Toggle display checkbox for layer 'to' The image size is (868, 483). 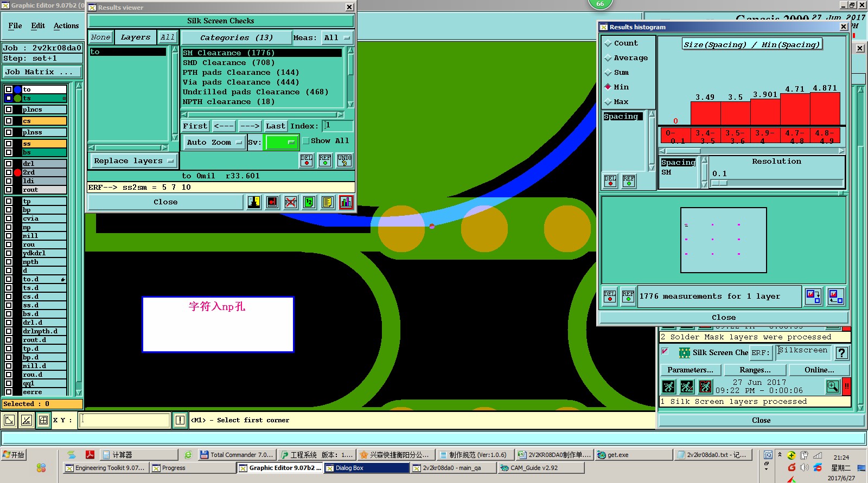[x=9, y=89]
